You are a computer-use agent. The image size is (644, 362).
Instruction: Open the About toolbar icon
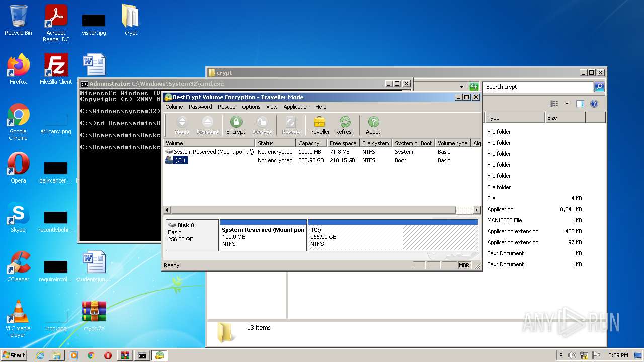373,125
